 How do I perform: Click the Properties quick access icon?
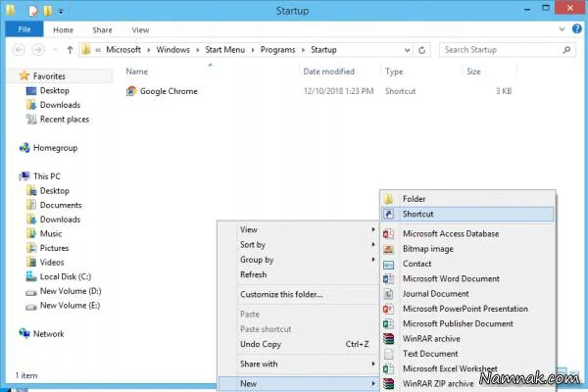click(33, 11)
